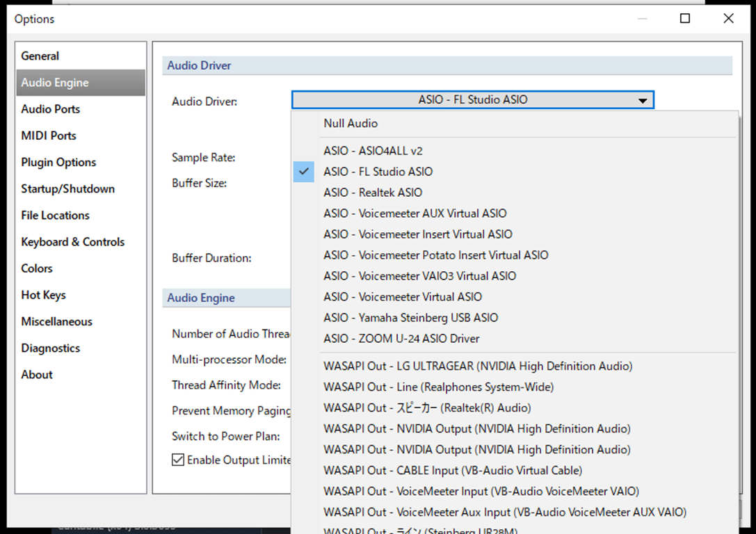Select WASAPI Out - Line (Realphones System-Wide)

(515, 387)
